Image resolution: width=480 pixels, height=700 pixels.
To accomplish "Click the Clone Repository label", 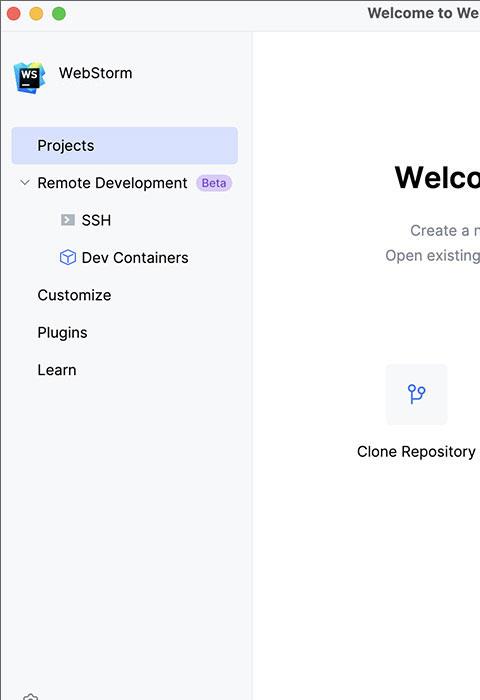I will (x=416, y=452).
